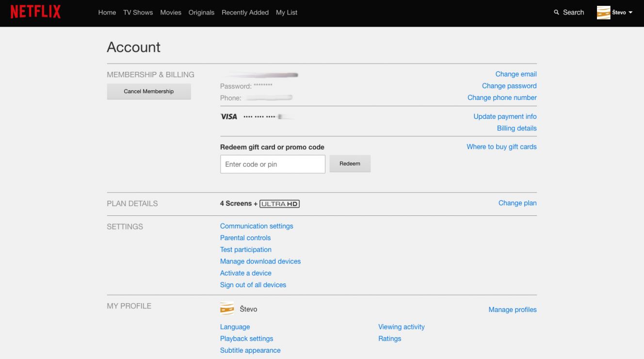The image size is (644, 359).
Task: Click Redeem gift card or promo code heading
Action: pyautogui.click(x=272, y=147)
